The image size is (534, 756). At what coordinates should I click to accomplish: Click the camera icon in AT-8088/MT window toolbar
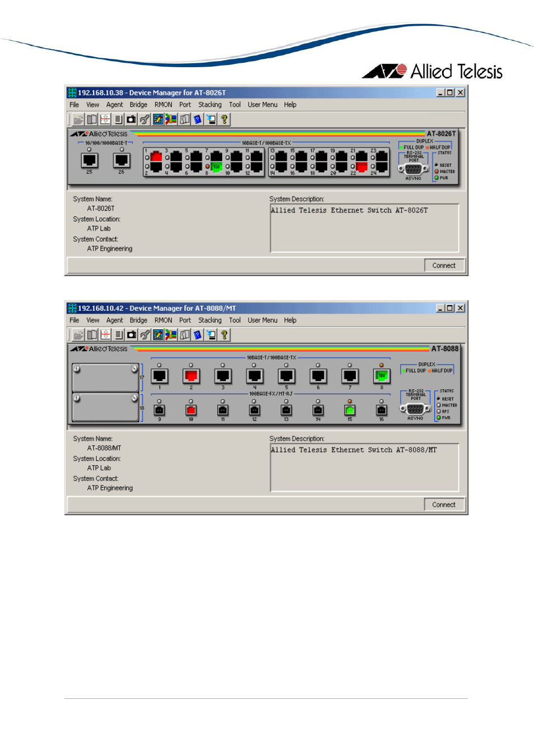[132, 335]
